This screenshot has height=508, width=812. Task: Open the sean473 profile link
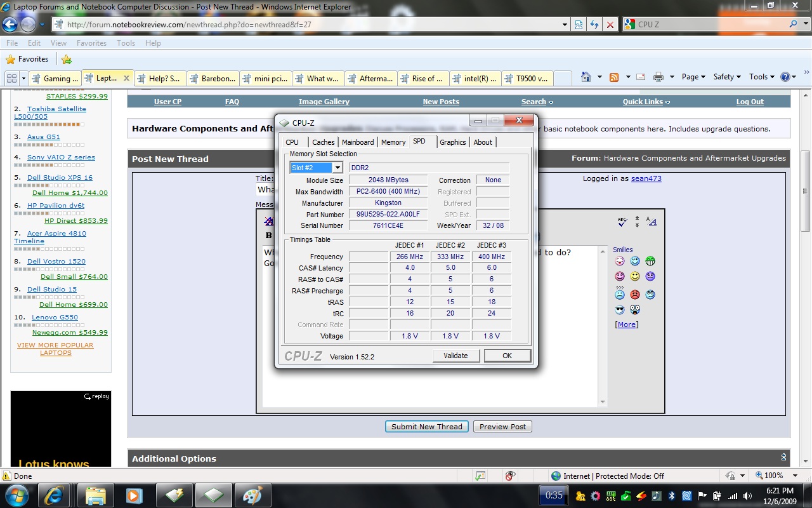pyautogui.click(x=646, y=178)
